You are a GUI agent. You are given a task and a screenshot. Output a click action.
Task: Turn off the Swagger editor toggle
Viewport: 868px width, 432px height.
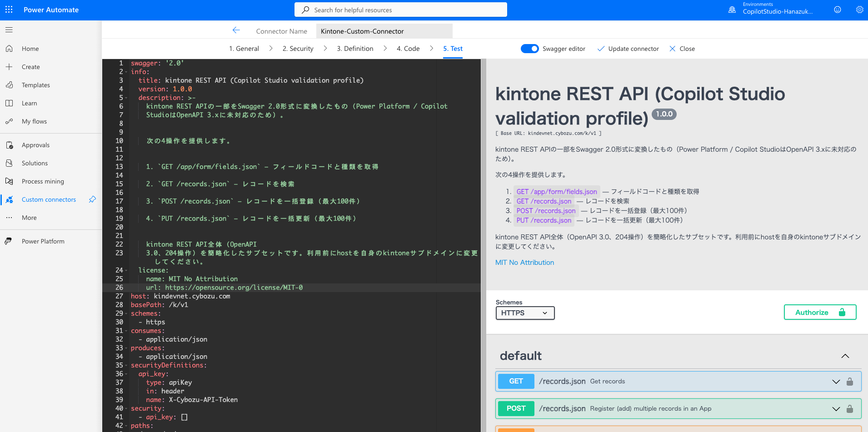(x=530, y=49)
